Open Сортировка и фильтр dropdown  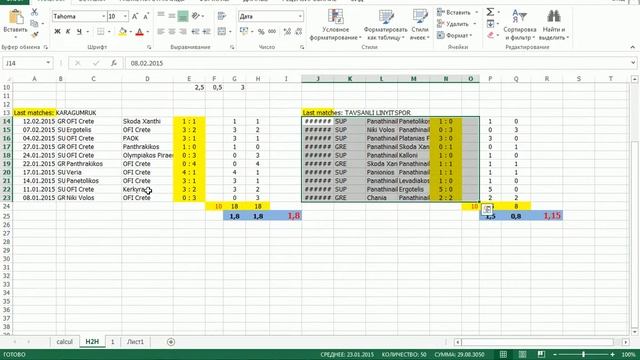pyautogui.click(x=519, y=24)
